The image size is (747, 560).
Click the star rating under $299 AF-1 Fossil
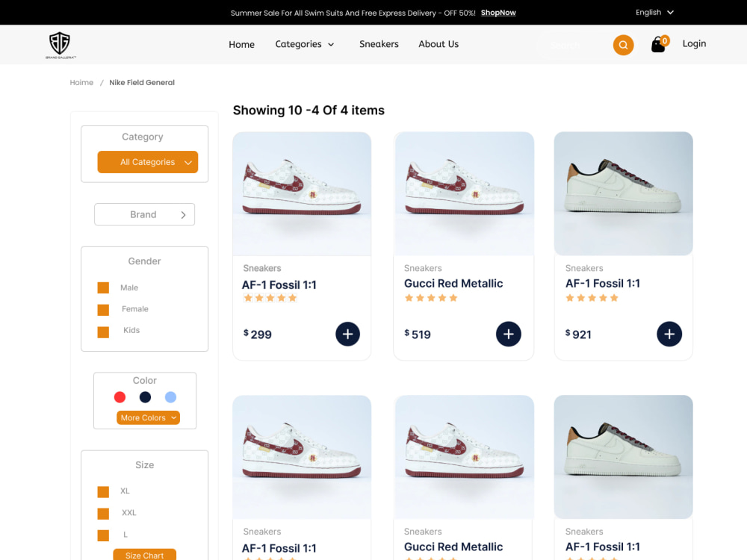[270, 298]
